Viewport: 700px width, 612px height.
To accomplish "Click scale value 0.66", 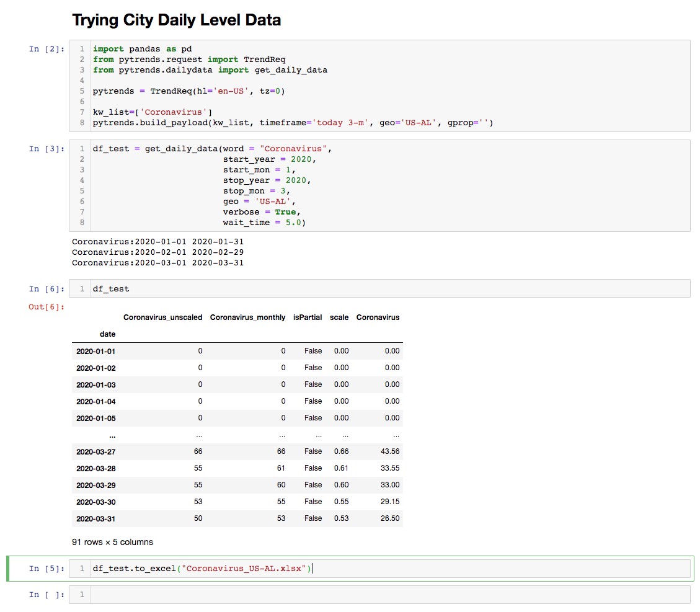I will point(341,451).
